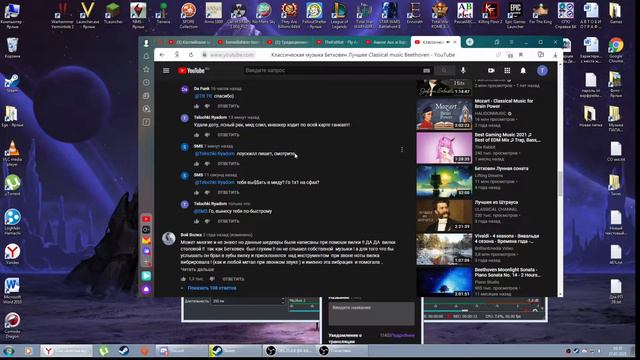Open the YouTube hamburger guide menu
Viewport: 640px width, 360px height.
166,71
